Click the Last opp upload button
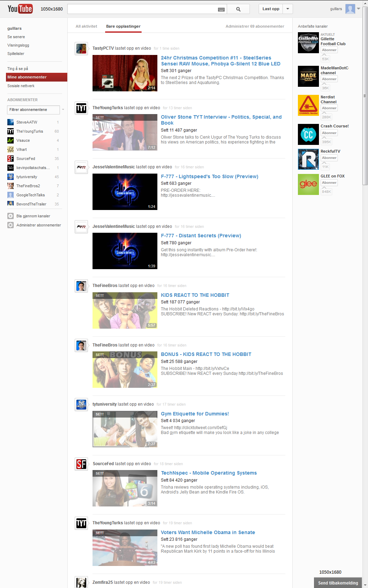The image size is (368, 588). (x=271, y=9)
